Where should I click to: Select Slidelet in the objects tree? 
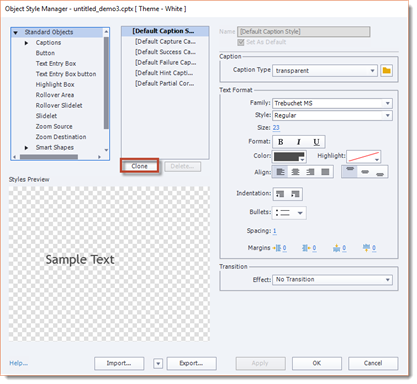tap(46, 116)
